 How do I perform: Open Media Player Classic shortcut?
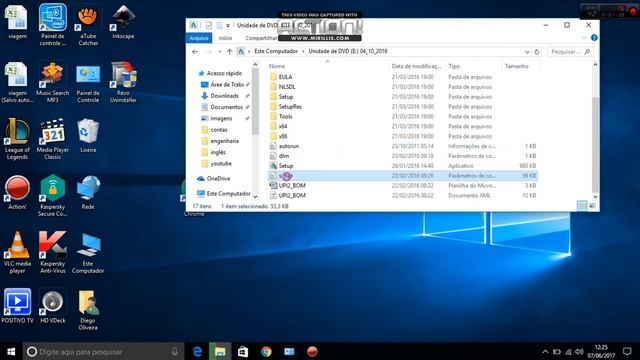(x=53, y=139)
